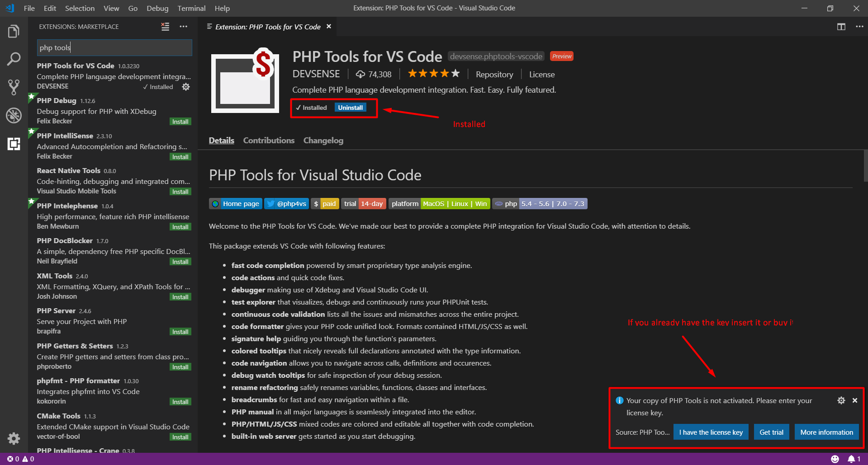Install the PHP Debug extension

180,122
